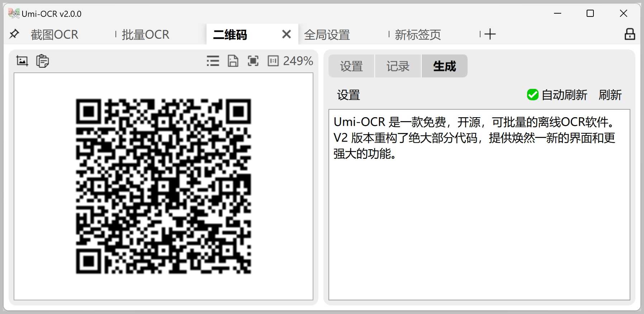Viewport: 644px width, 314px height.
Task: Lock the tab bar with the padlock icon
Action: 630,34
